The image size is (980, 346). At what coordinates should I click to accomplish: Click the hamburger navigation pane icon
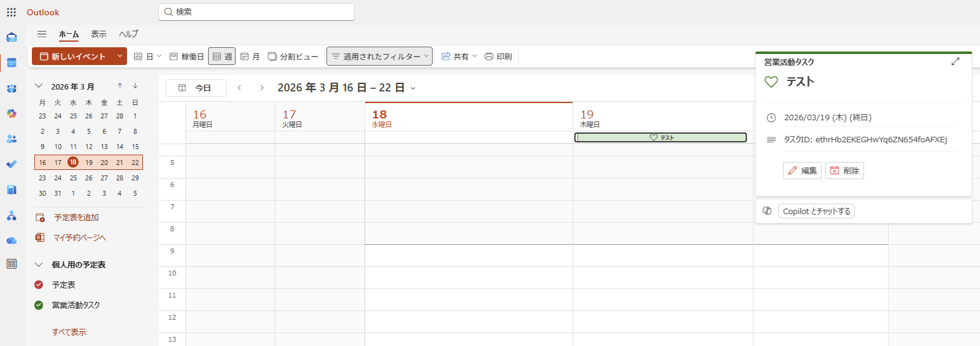pos(42,34)
